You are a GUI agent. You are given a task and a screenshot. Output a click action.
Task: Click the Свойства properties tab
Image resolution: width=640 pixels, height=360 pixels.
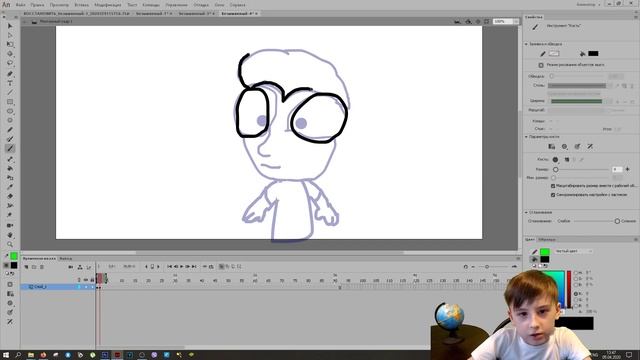534,17
